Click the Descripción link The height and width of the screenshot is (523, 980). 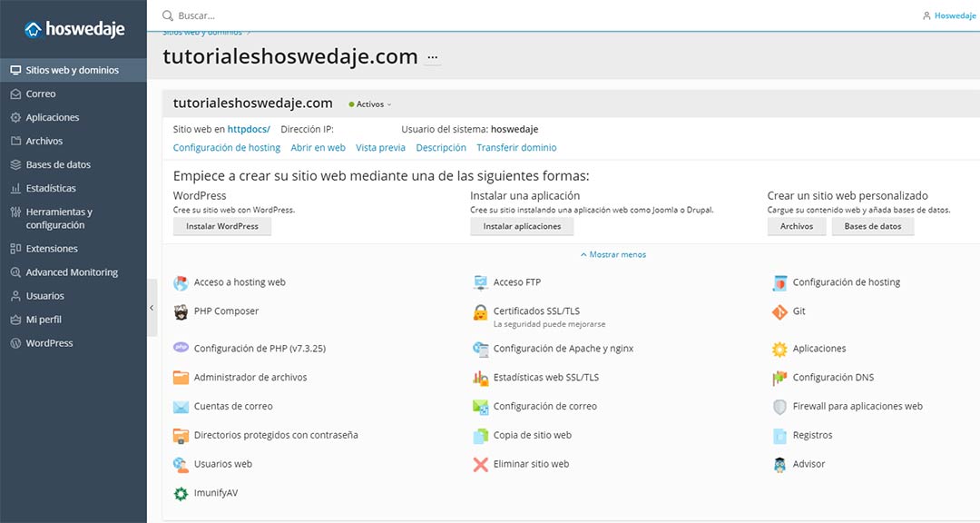[441, 148]
